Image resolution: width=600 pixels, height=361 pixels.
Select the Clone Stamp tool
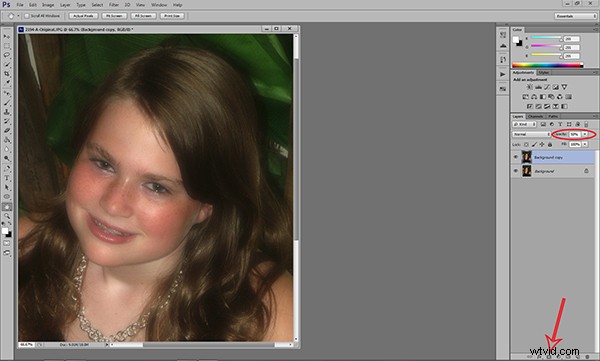pos(7,112)
